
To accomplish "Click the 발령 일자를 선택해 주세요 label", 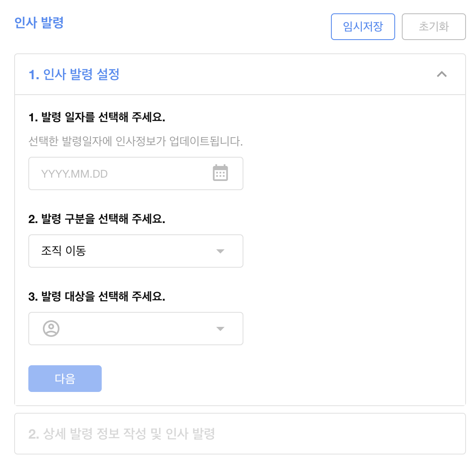I will click(x=97, y=117).
